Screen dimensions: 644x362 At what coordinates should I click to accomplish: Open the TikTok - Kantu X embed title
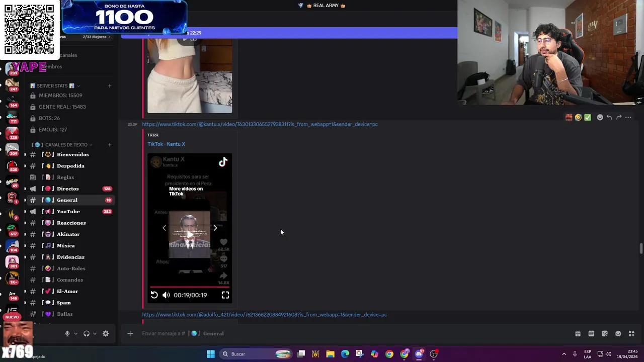point(166,144)
